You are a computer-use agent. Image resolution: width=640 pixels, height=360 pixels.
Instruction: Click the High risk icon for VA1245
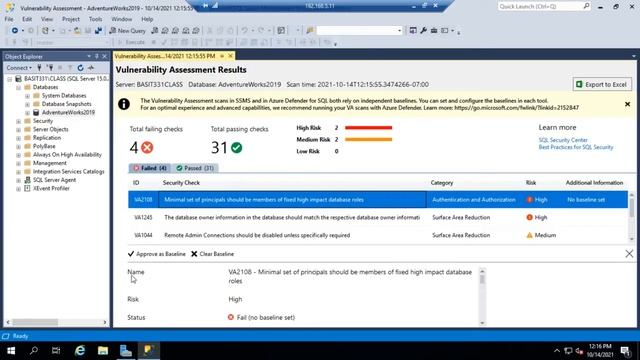coord(529,218)
